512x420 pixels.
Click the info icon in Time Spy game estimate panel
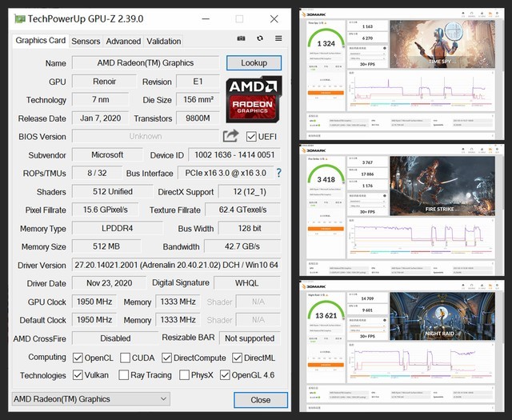coord(384,48)
